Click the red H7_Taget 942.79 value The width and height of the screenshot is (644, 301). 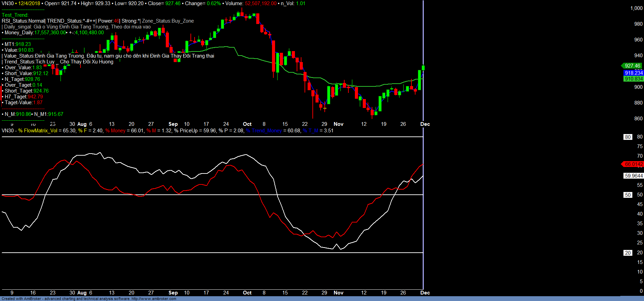click(x=35, y=97)
